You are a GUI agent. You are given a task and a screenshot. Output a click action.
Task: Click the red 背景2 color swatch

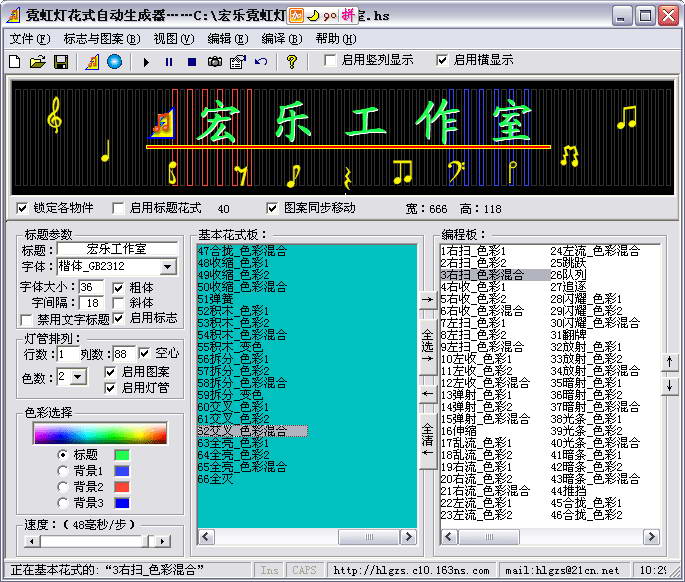pyautogui.click(x=122, y=487)
